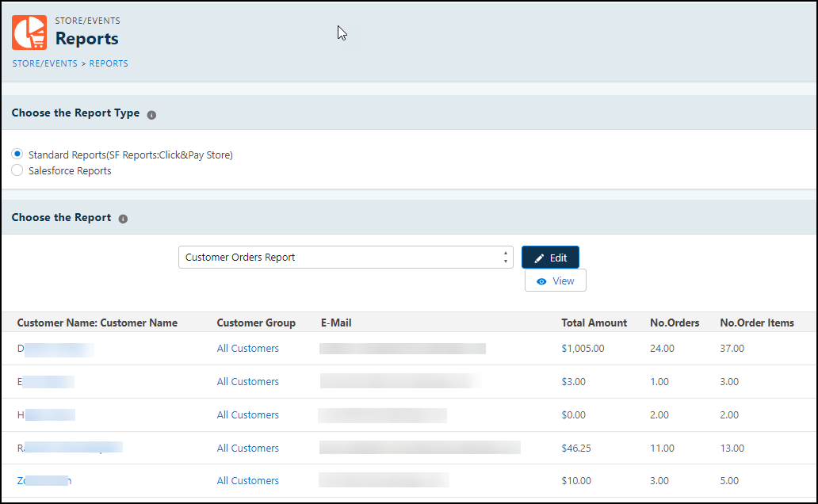Click No.Order Items column header

756,323
